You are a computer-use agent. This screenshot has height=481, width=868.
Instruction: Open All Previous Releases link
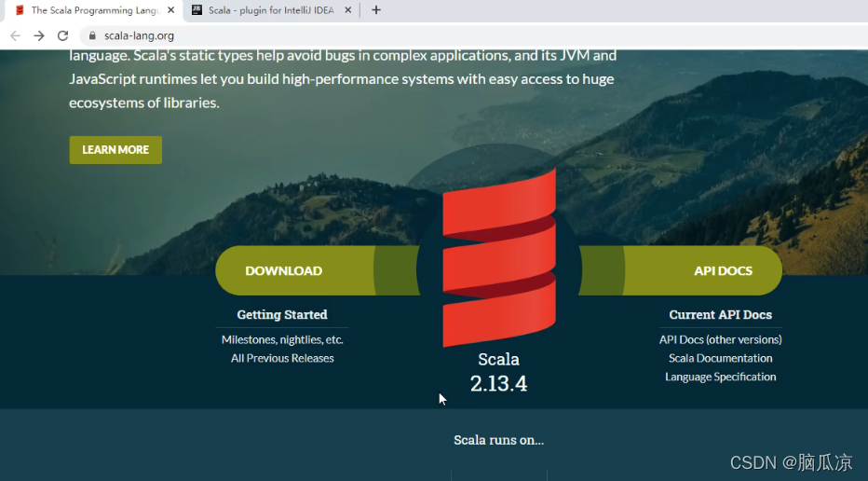coord(282,358)
